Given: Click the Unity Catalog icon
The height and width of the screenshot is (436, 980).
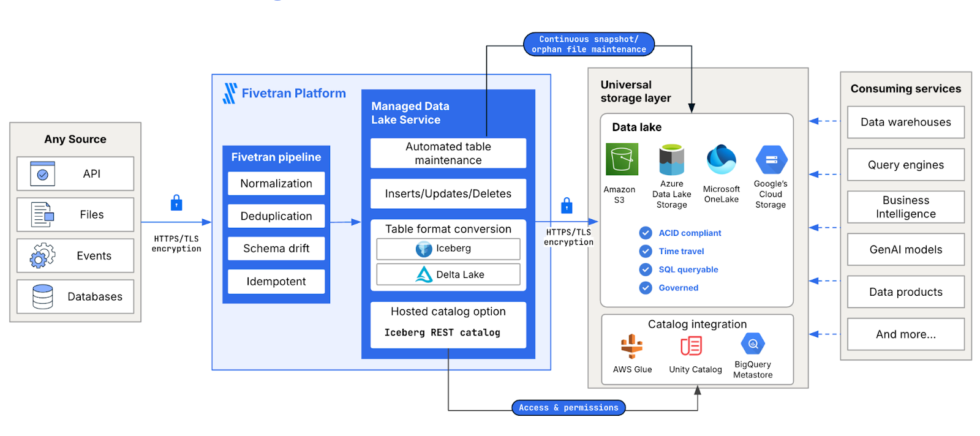Looking at the screenshot, I should (x=691, y=346).
